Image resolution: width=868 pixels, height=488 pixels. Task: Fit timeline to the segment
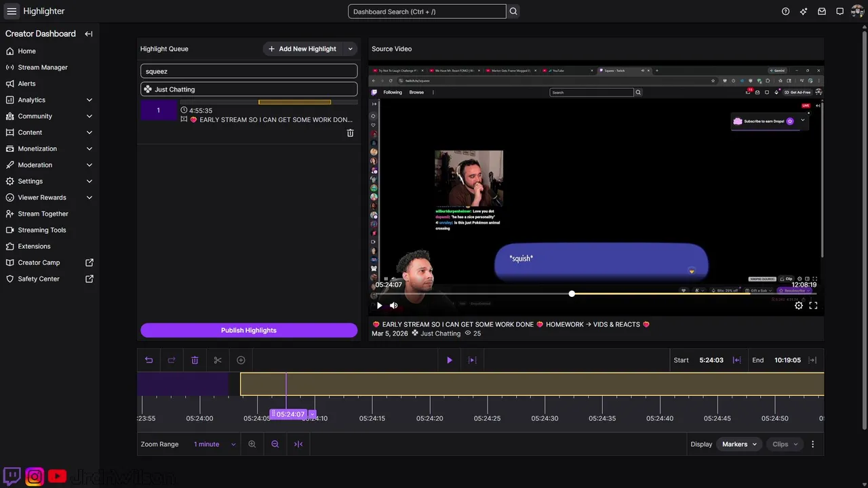pos(298,444)
